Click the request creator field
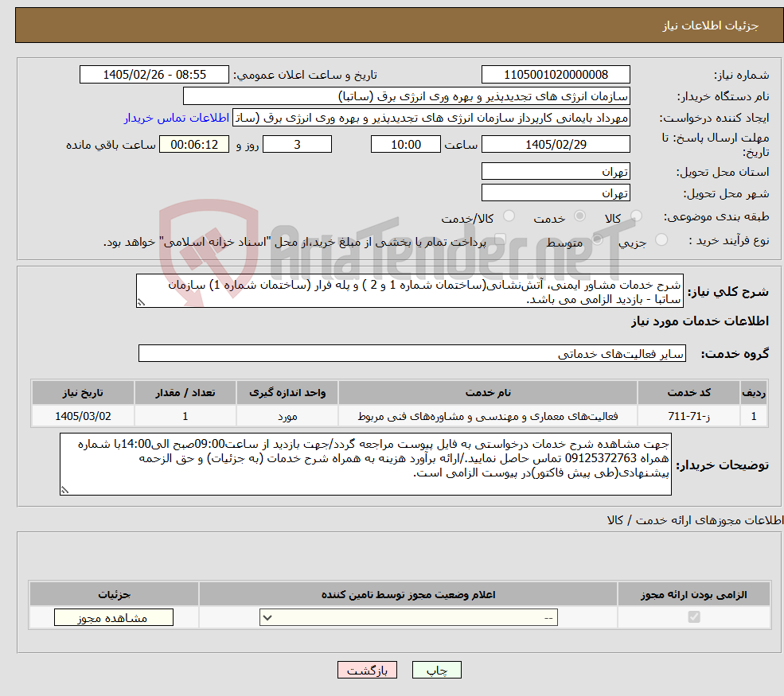The height and width of the screenshot is (696, 784). [431, 118]
